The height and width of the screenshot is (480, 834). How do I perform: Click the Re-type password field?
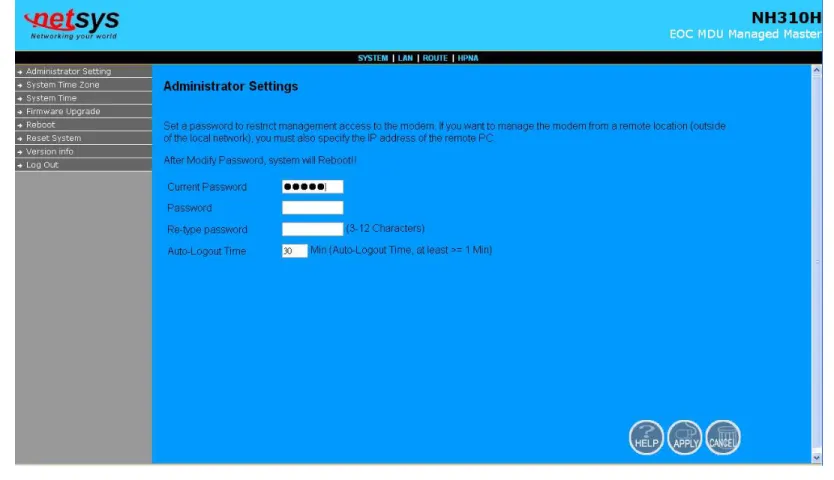point(312,229)
